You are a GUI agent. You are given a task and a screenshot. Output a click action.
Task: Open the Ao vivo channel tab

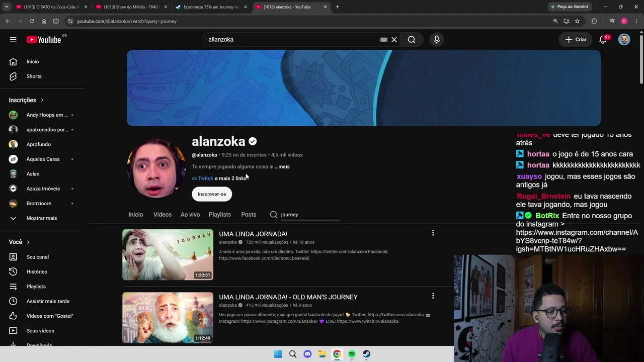tap(190, 215)
